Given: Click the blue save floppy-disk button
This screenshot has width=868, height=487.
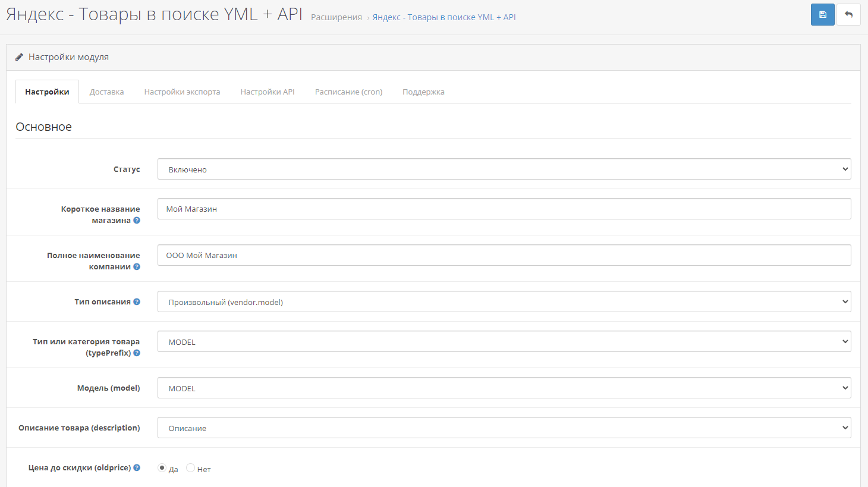Looking at the screenshot, I should (x=823, y=14).
